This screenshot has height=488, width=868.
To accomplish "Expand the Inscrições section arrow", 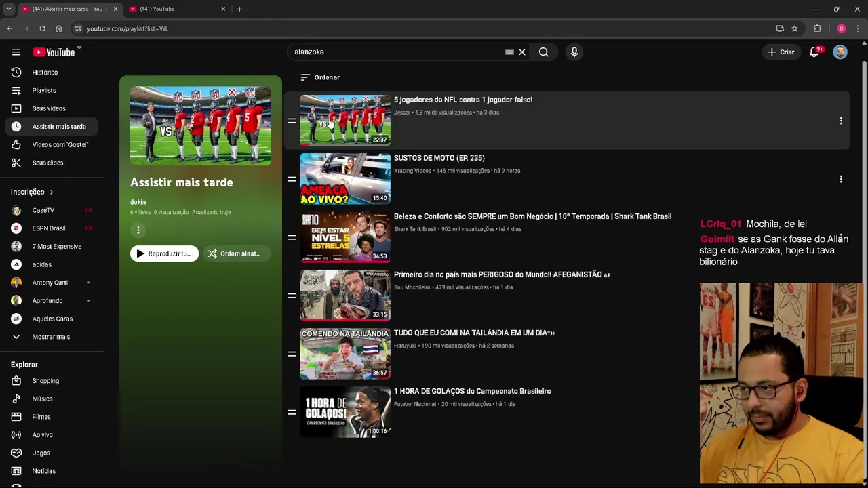I will [51, 192].
